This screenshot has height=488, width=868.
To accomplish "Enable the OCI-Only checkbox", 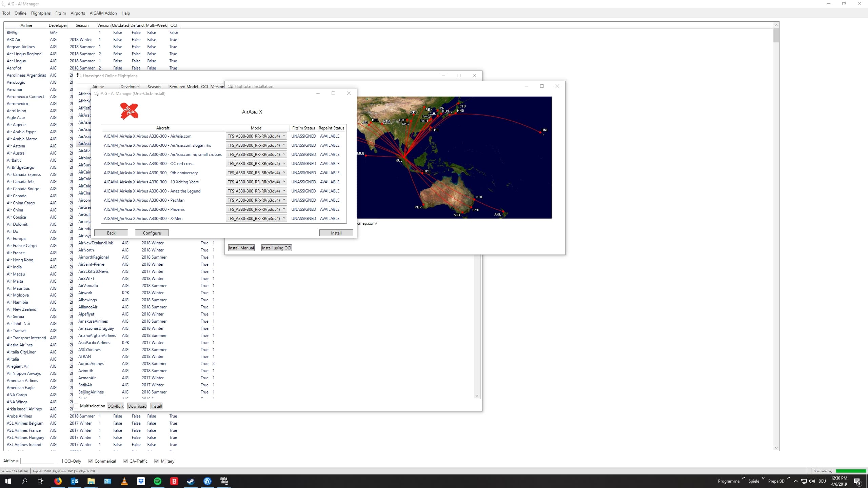I will point(60,461).
